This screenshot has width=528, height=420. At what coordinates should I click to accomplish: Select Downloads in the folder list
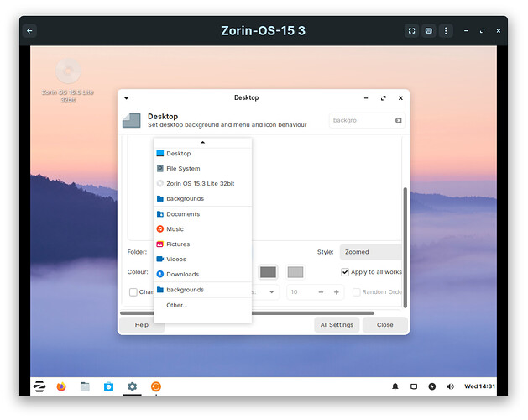point(202,274)
